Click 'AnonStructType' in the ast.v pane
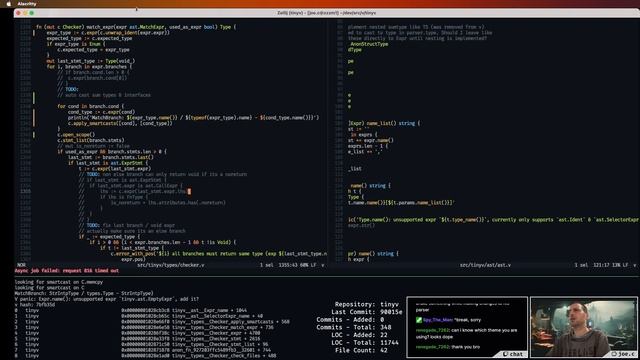 369,44
